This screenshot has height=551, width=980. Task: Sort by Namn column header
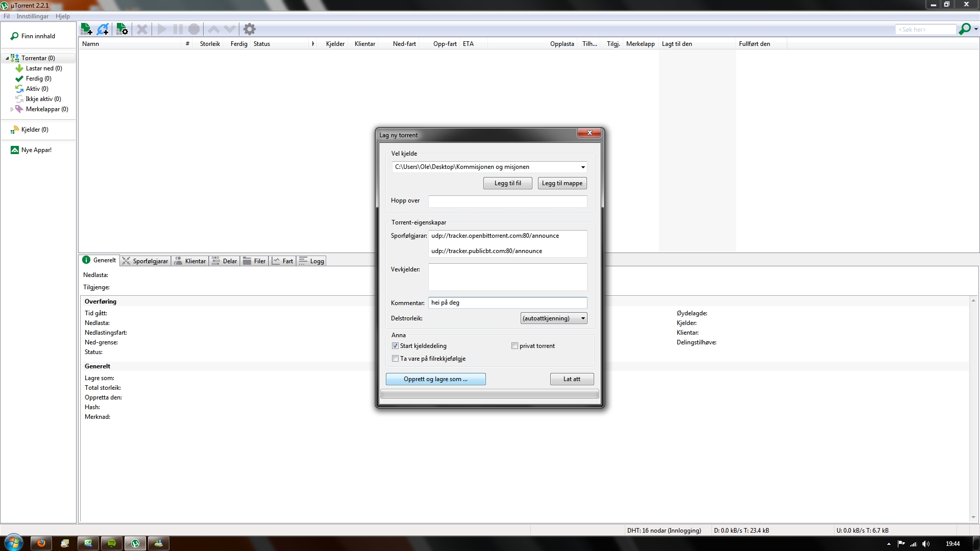coord(130,44)
